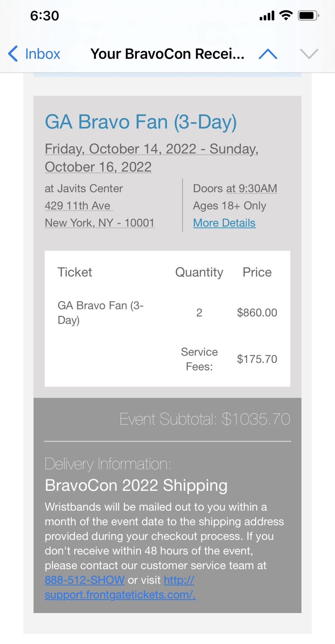
Task: Open the support.frontgatetickets.com link
Action: tap(120, 594)
